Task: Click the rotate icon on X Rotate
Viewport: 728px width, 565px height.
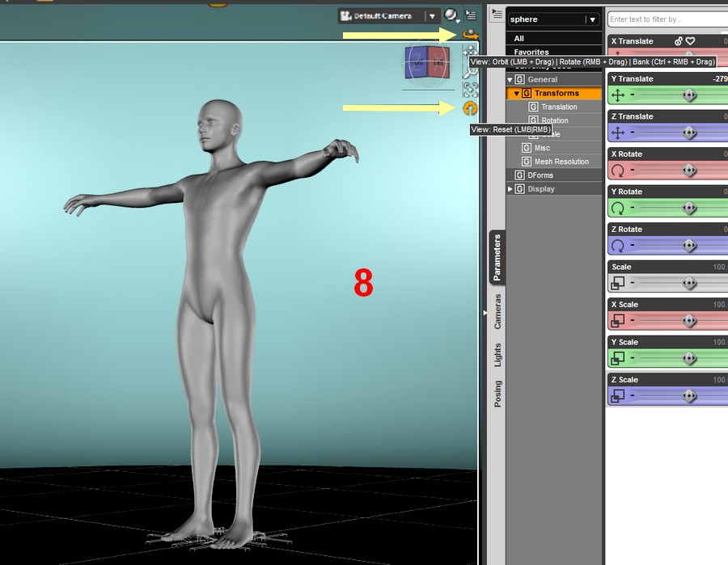Action: (x=618, y=171)
